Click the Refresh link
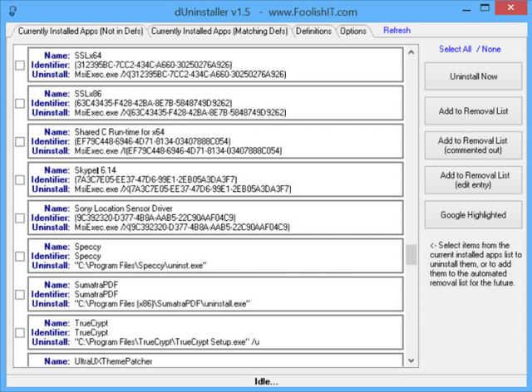Image resolution: width=532 pixels, height=392 pixels. tap(397, 30)
